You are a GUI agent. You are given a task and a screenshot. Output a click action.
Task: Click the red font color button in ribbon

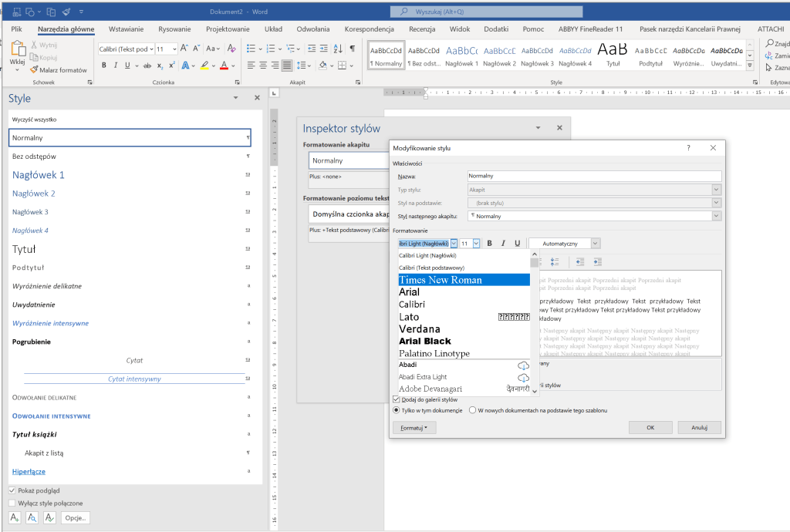[x=224, y=65]
